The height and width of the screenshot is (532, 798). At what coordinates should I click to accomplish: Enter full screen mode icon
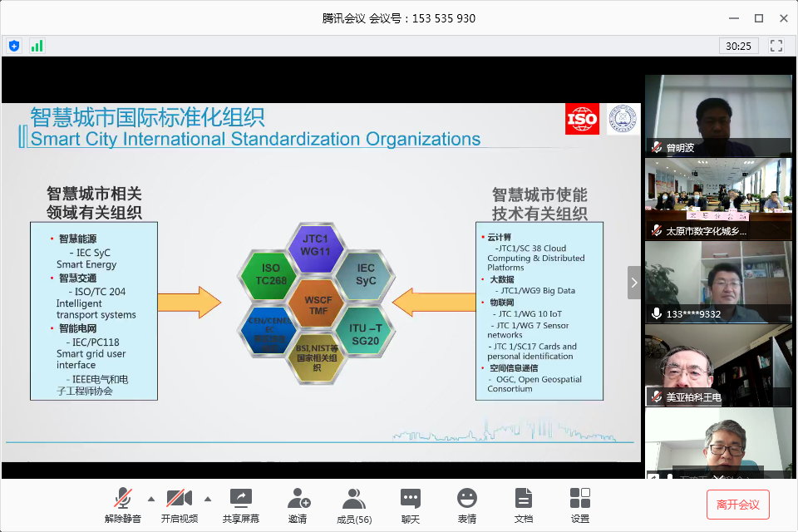tap(776, 46)
